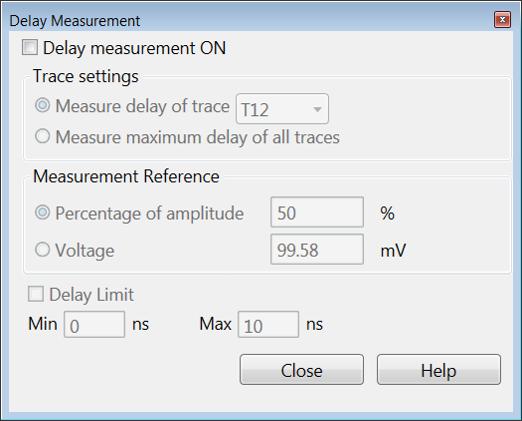
Task: Click the voltage field showing 99.58
Action: pos(317,249)
